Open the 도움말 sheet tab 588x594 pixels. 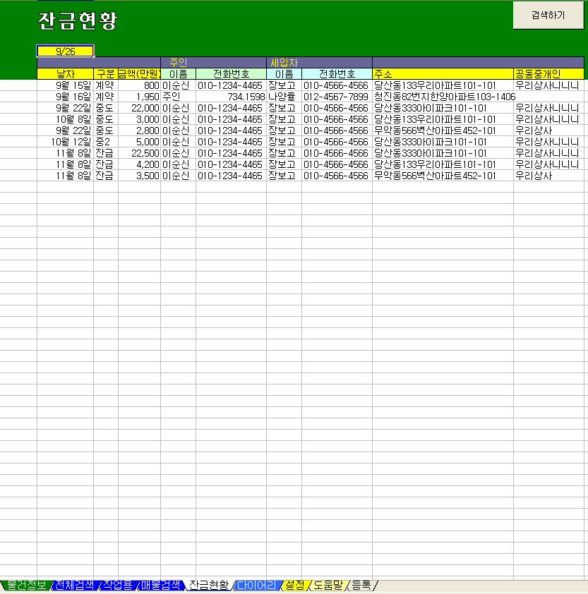(328, 585)
